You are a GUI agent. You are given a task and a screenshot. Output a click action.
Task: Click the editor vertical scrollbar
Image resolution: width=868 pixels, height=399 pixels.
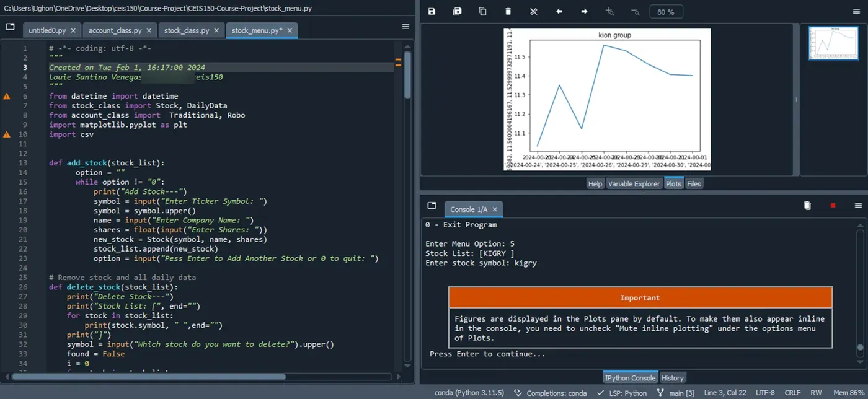click(407, 74)
